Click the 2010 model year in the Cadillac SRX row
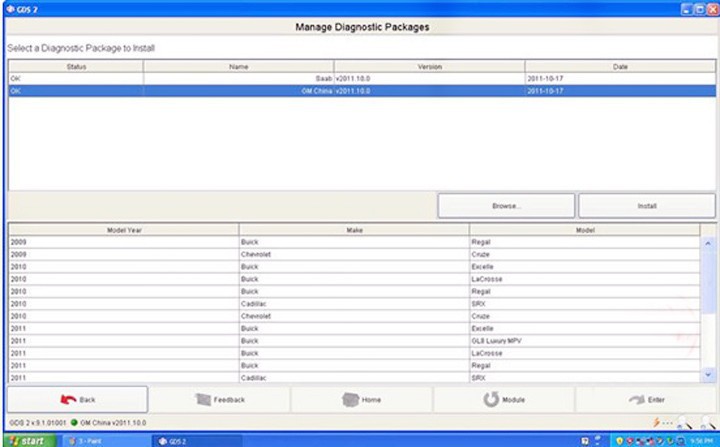 pos(124,304)
